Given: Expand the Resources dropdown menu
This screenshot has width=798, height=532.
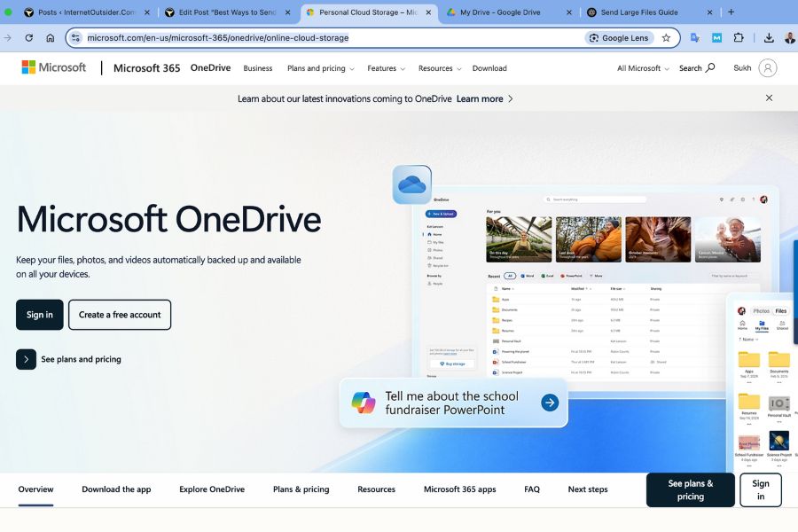Looking at the screenshot, I should point(440,68).
